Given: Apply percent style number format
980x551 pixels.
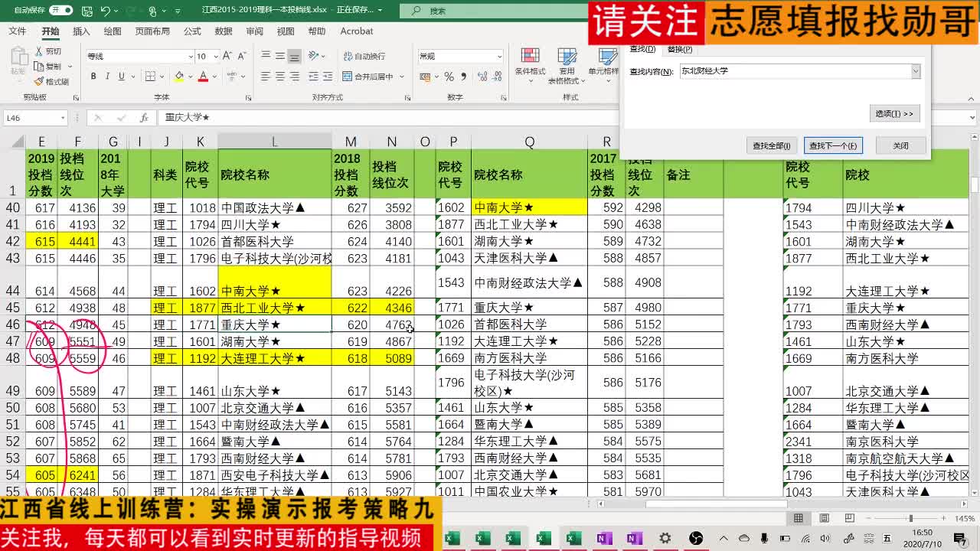Looking at the screenshot, I should [449, 77].
